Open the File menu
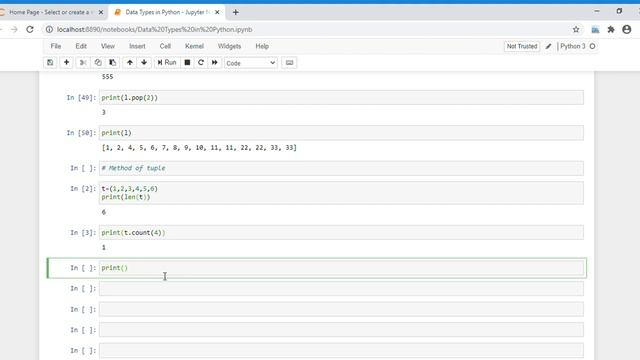The image size is (640, 360). [x=56, y=46]
